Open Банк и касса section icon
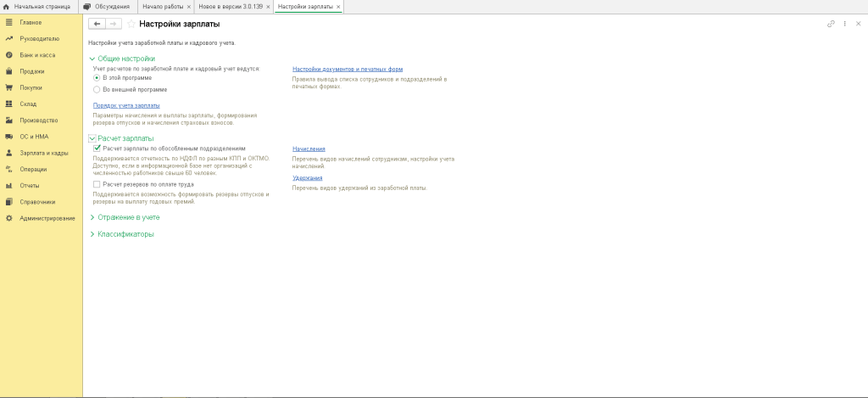 [x=9, y=54]
